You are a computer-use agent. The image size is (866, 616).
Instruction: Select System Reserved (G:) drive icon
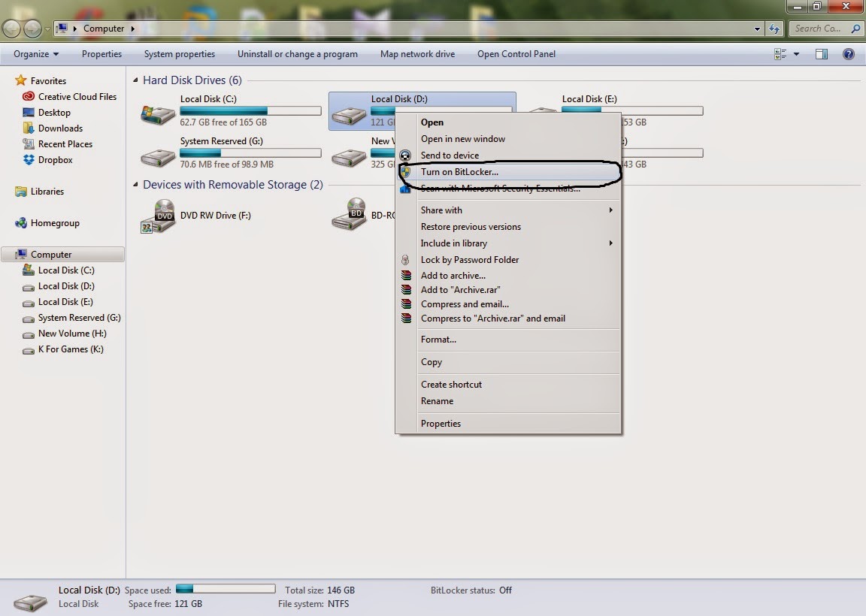click(x=158, y=158)
